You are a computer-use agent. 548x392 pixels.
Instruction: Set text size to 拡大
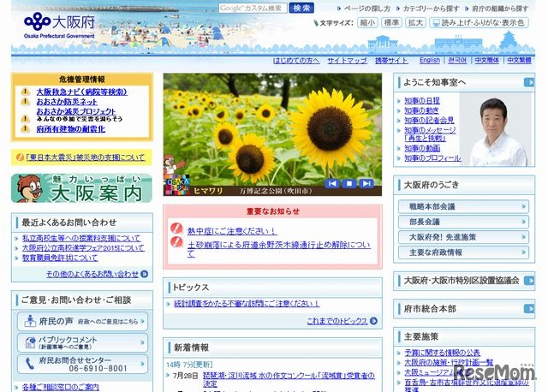[415, 23]
